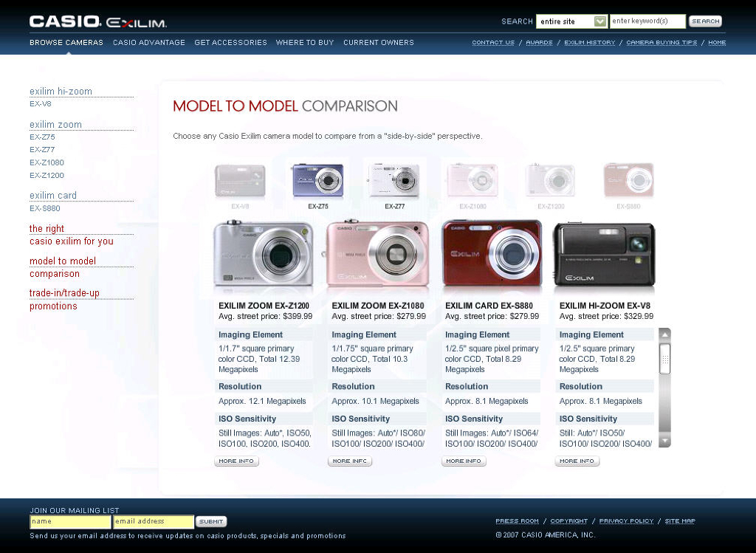Go to the Home link
The height and width of the screenshot is (553, 756).
(717, 42)
